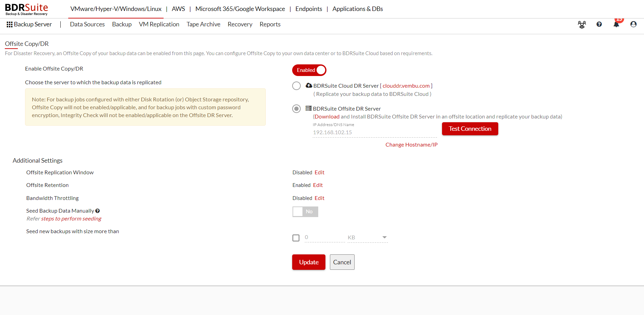Image resolution: width=644 pixels, height=315 pixels.
Task: Click the seed backup size number field
Action: (x=325, y=237)
